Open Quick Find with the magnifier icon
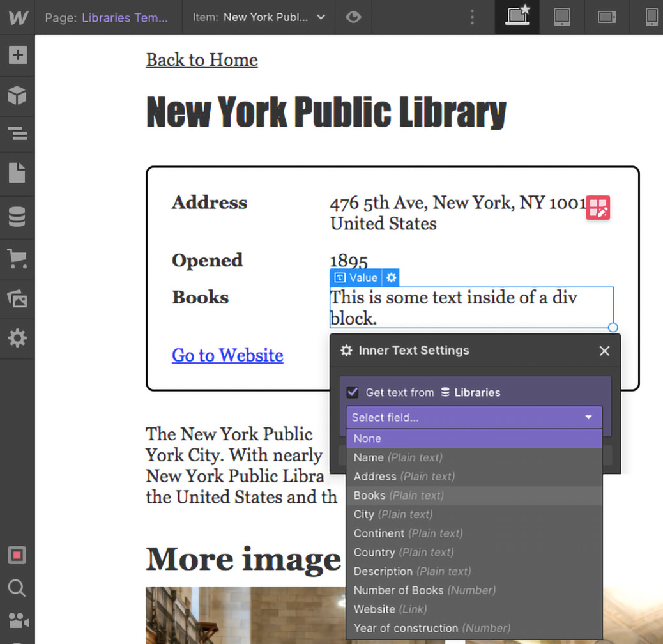Image resolution: width=663 pixels, height=644 pixels. [x=17, y=588]
